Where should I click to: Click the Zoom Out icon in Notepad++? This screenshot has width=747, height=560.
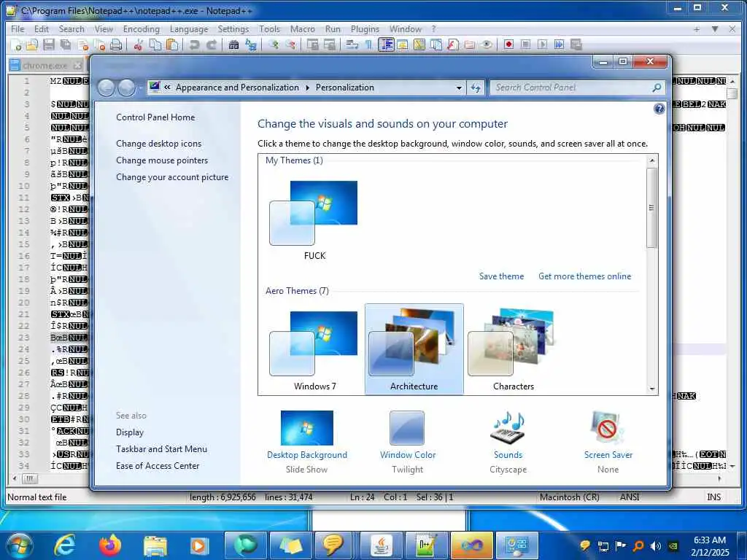tap(290, 44)
